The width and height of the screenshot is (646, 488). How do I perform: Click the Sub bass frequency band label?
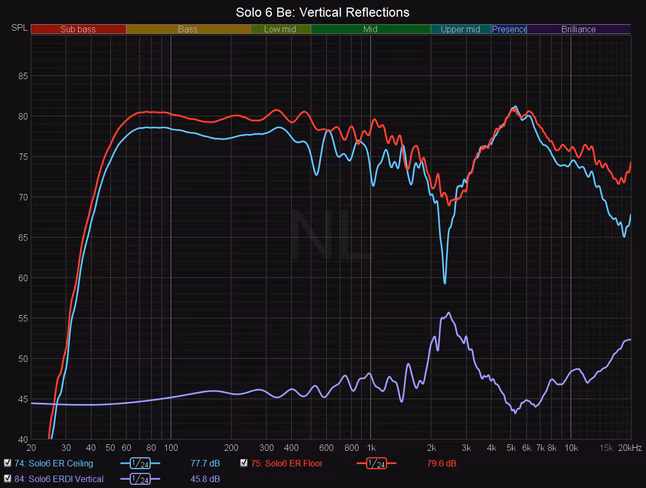[x=78, y=29]
